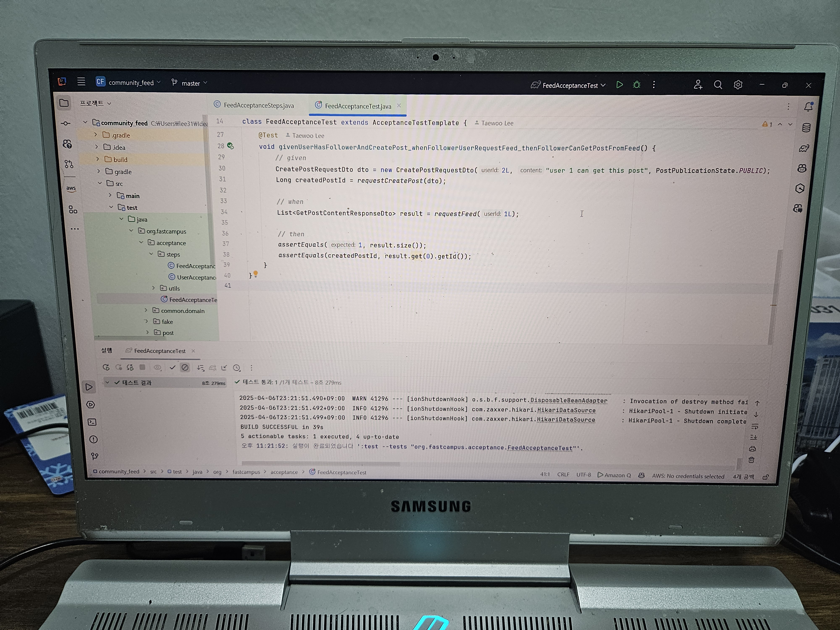
Task: Open editor tabs options menu
Action: click(788, 107)
